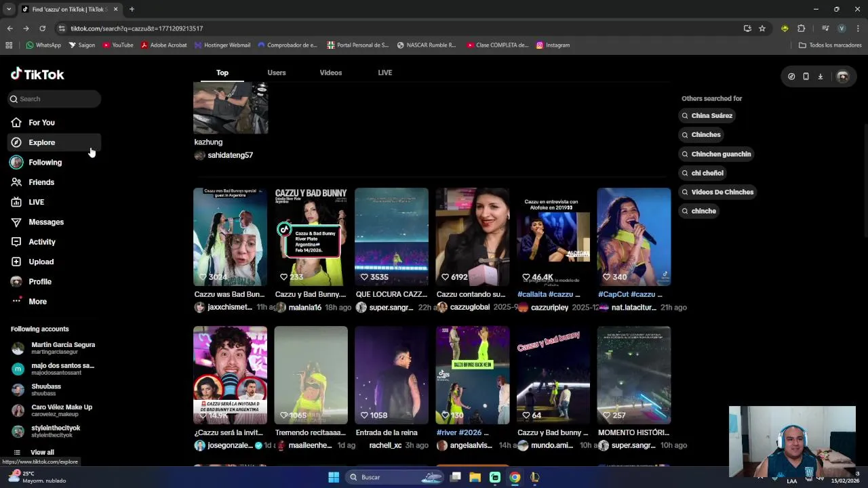The width and height of the screenshot is (868, 488).
Task: Open the Saigon bookmark
Action: [x=82, y=45]
